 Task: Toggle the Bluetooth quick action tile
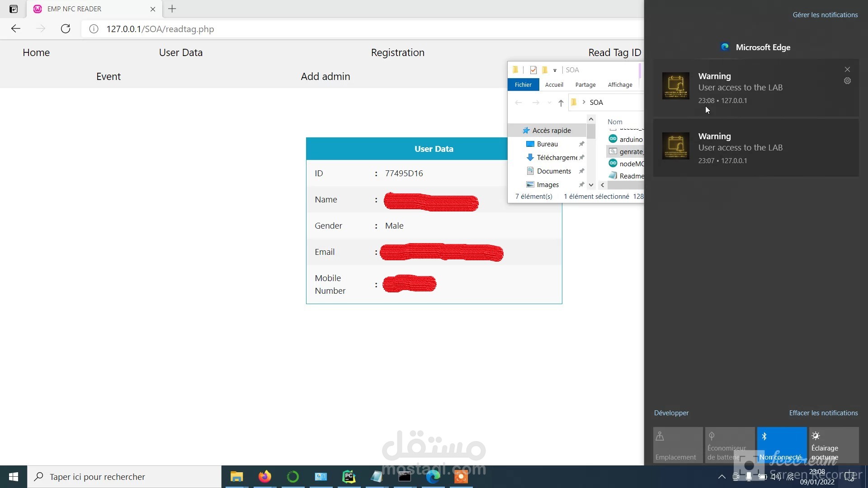click(781, 445)
